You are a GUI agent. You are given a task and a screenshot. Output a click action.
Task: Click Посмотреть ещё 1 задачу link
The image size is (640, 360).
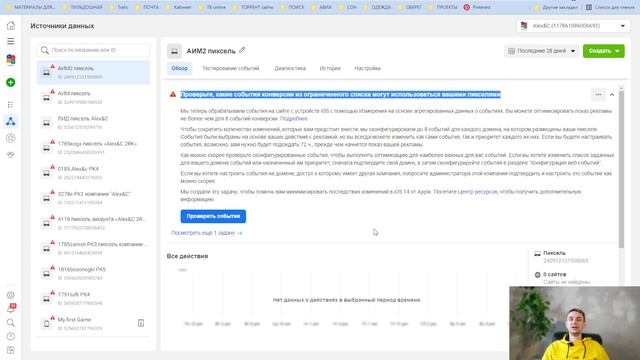(x=207, y=233)
